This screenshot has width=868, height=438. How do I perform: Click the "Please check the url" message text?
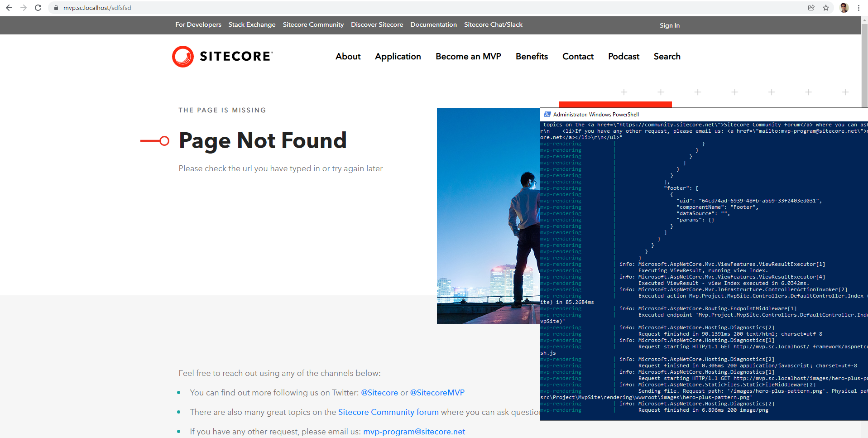pos(281,168)
